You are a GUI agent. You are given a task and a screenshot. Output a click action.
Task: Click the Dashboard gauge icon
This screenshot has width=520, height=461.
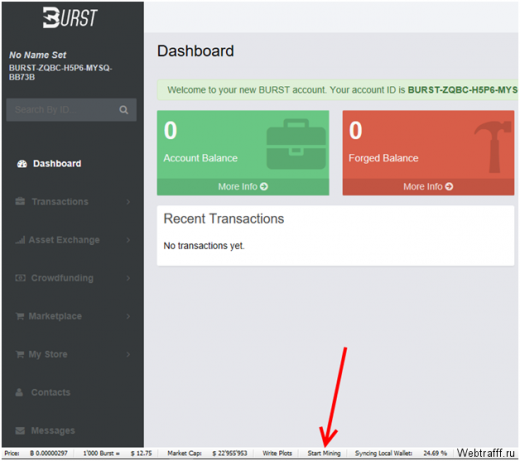22,164
